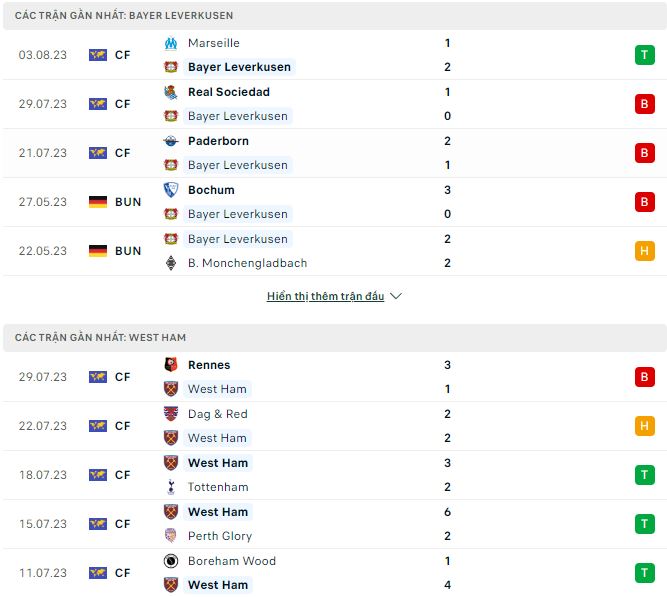Click the Paderborn club logo
This screenshot has height=597, width=667.
(171, 141)
